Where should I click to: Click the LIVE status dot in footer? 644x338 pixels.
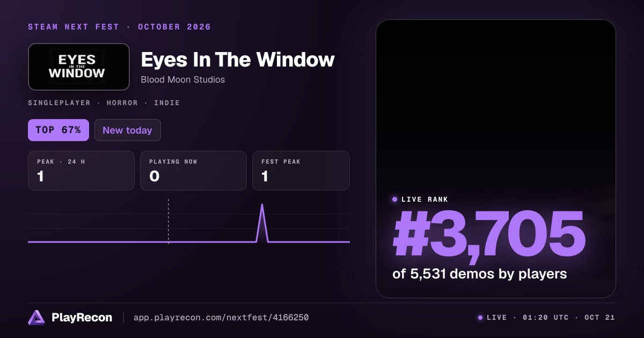(x=480, y=318)
